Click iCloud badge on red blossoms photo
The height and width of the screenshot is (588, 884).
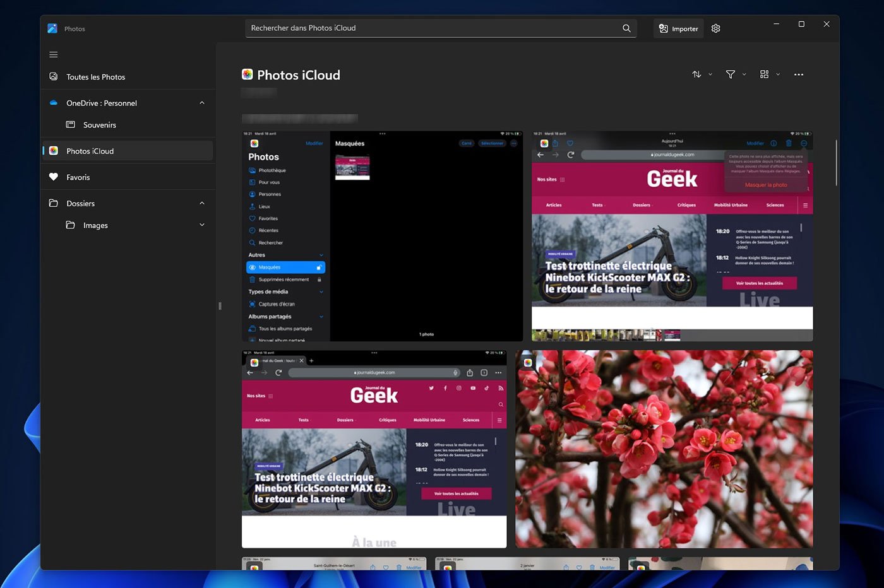[528, 362]
